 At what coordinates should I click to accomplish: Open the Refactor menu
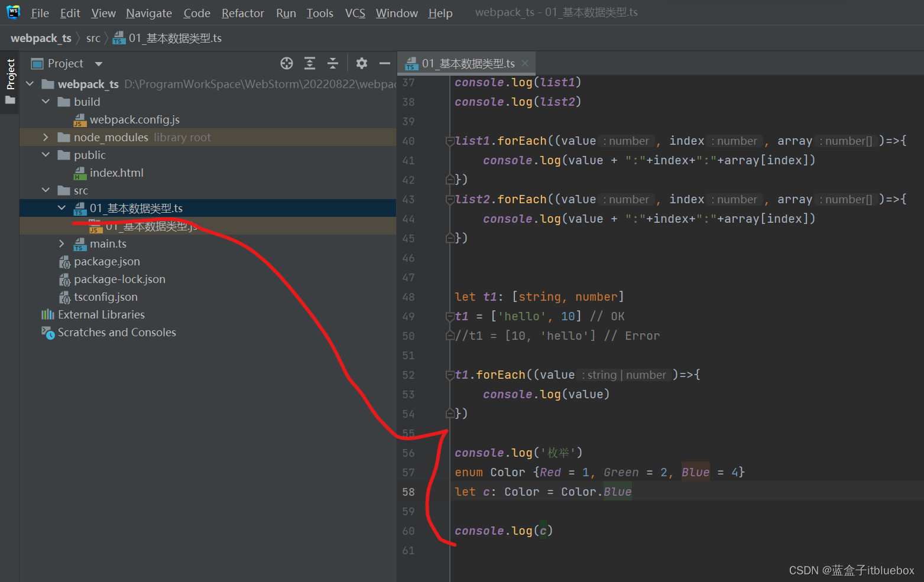242,13
